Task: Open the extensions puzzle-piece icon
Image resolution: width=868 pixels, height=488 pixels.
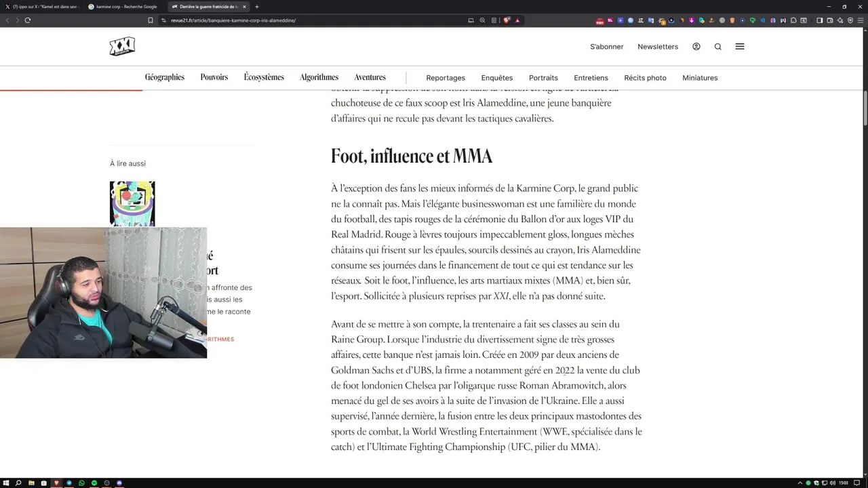Action: [793, 20]
